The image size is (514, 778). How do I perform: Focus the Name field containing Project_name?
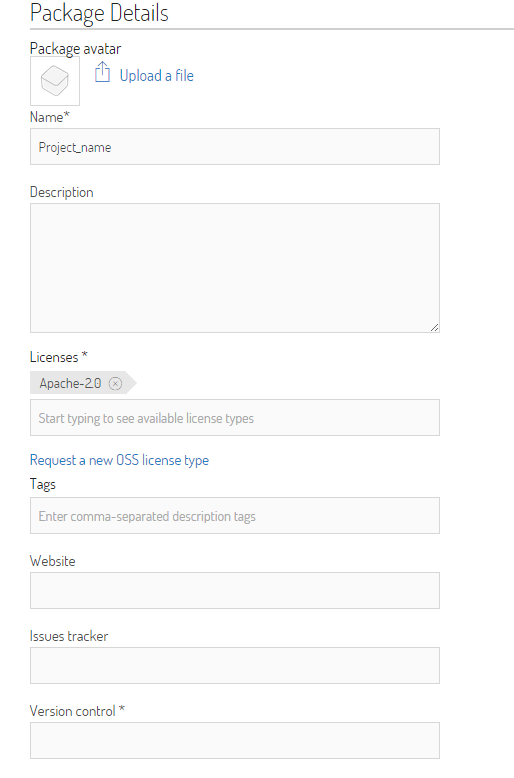(x=235, y=147)
